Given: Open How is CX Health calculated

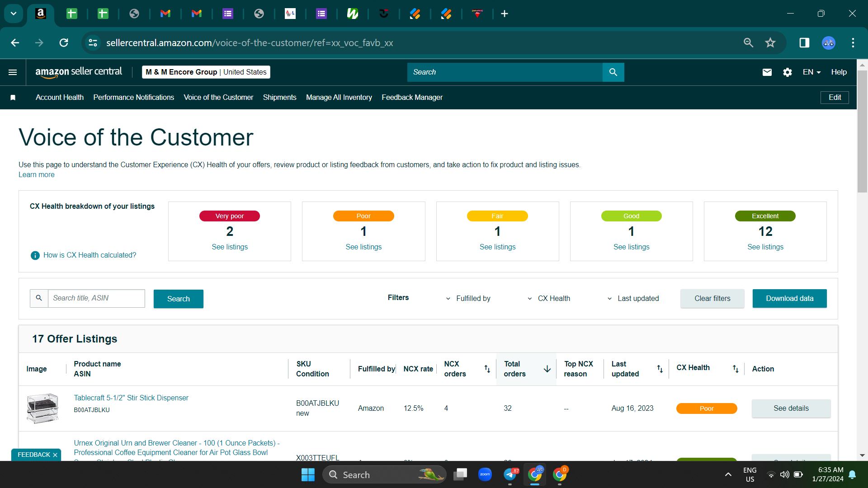Looking at the screenshot, I should coord(90,255).
